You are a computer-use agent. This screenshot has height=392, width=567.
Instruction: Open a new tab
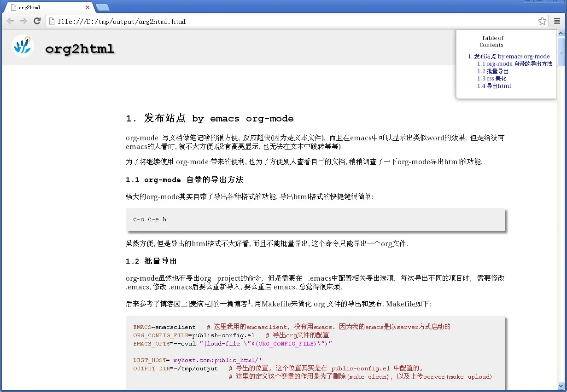tap(102, 7)
